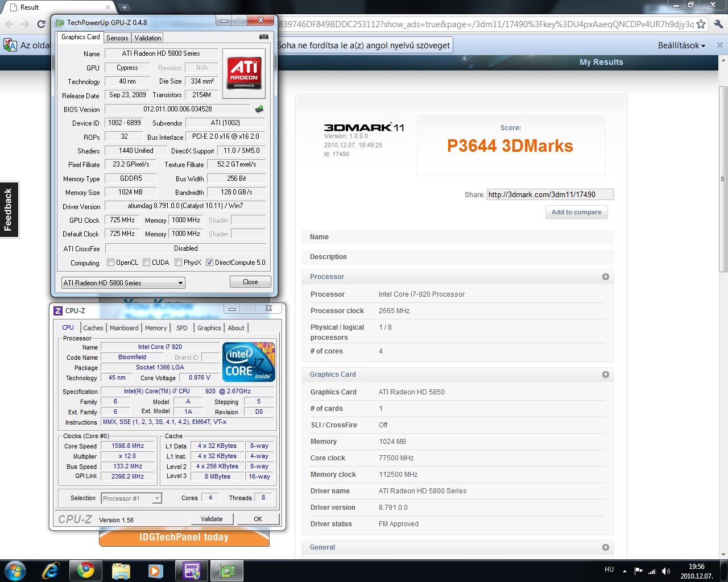Image resolution: width=728 pixels, height=582 pixels.
Task: Open the Processor #1 selection dropdown
Action: pos(131,498)
